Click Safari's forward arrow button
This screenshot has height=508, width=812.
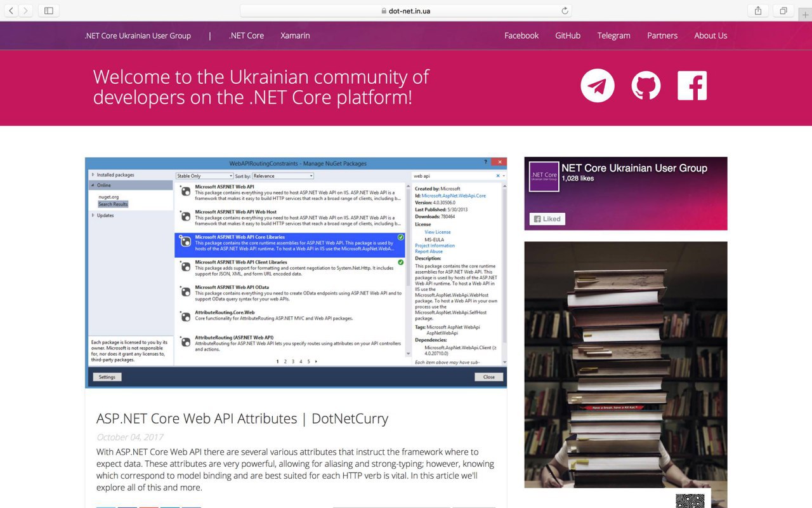pyautogui.click(x=26, y=11)
